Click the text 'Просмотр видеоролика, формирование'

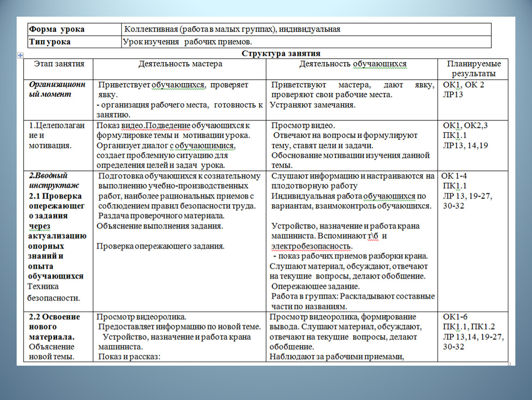pyautogui.click(x=343, y=317)
